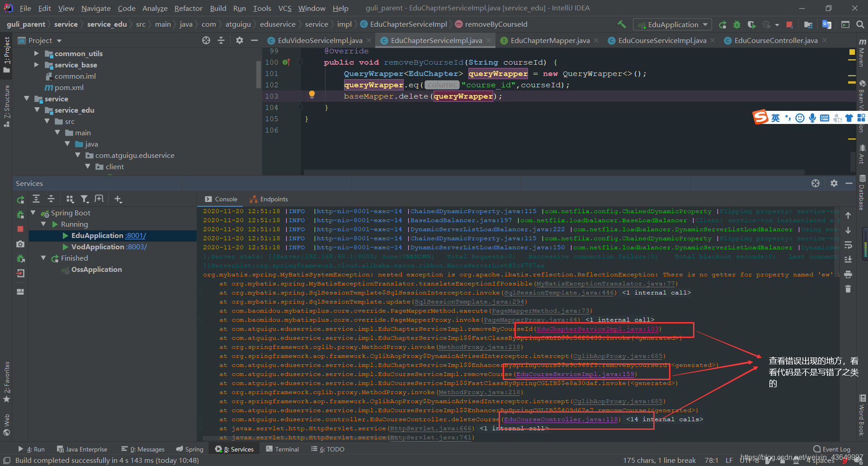The height and width of the screenshot is (466, 868).
Task: Collapse all in the Project panel
Action: coord(221,40)
